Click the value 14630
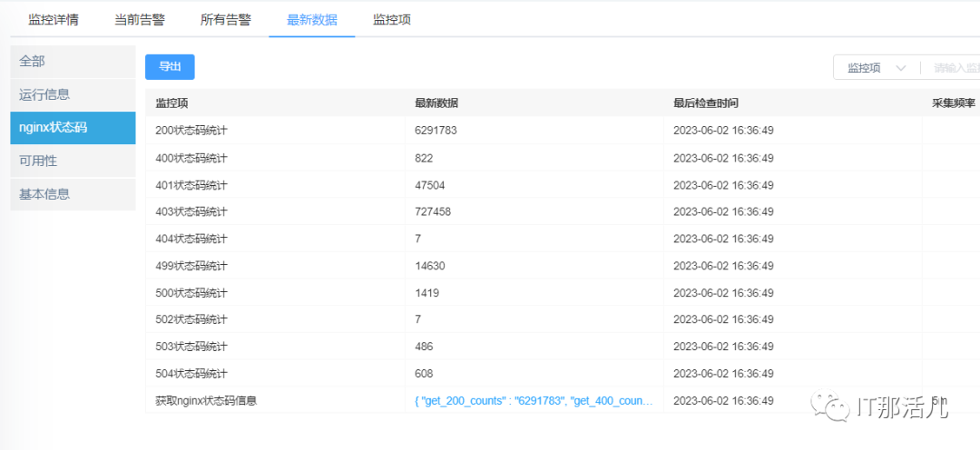 [x=430, y=266]
